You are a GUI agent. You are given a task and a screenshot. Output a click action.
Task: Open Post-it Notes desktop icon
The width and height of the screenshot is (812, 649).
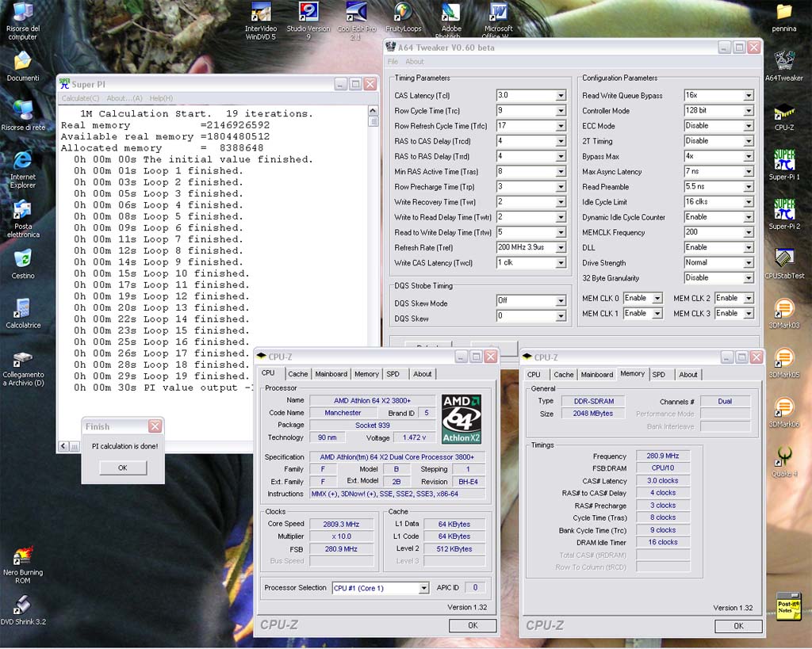[788, 605]
